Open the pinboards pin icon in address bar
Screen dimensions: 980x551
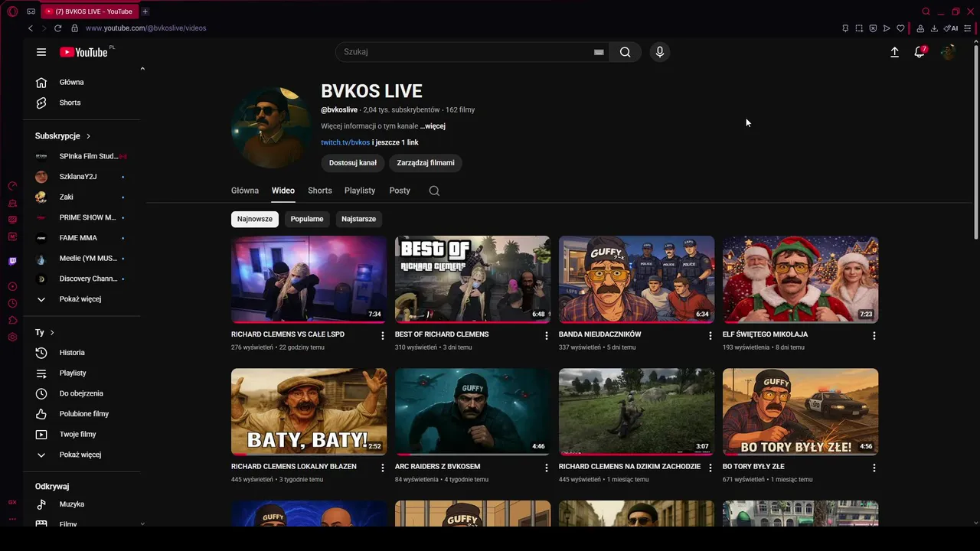pos(845,28)
